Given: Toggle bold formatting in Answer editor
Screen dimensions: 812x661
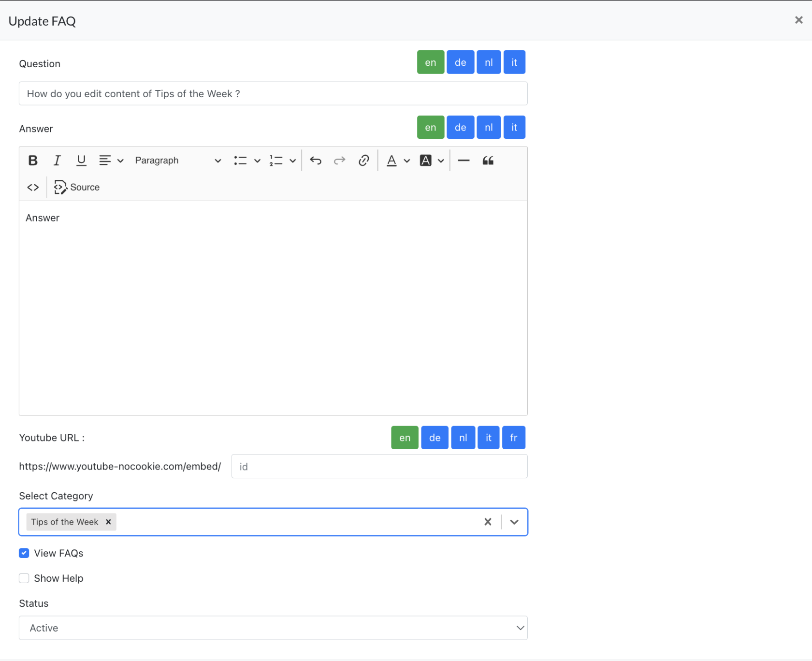Looking at the screenshot, I should (33, 161).
